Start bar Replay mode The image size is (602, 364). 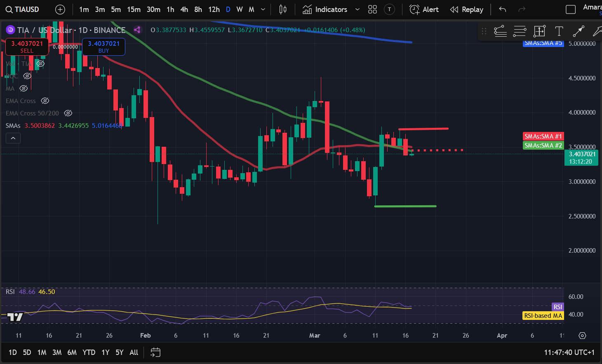[466, 9]
